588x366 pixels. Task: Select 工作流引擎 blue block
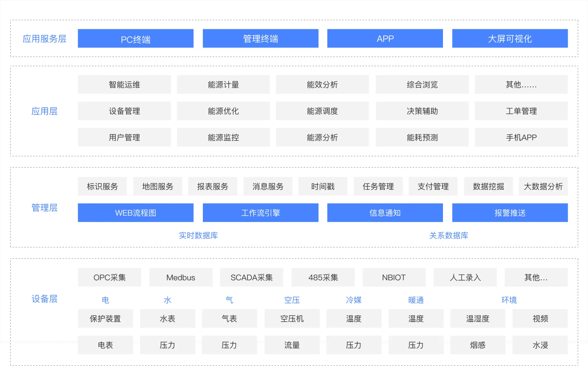pos(260,213)
